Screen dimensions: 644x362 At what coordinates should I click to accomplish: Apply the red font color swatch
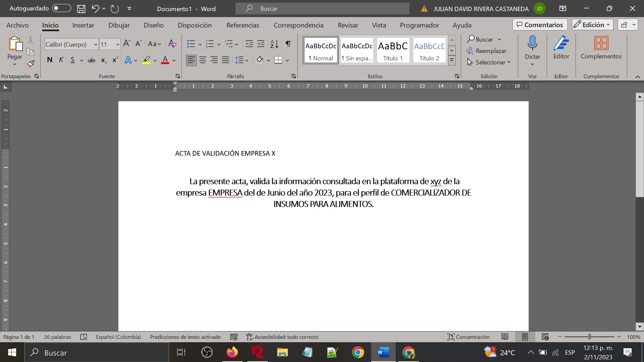point(165,60)
